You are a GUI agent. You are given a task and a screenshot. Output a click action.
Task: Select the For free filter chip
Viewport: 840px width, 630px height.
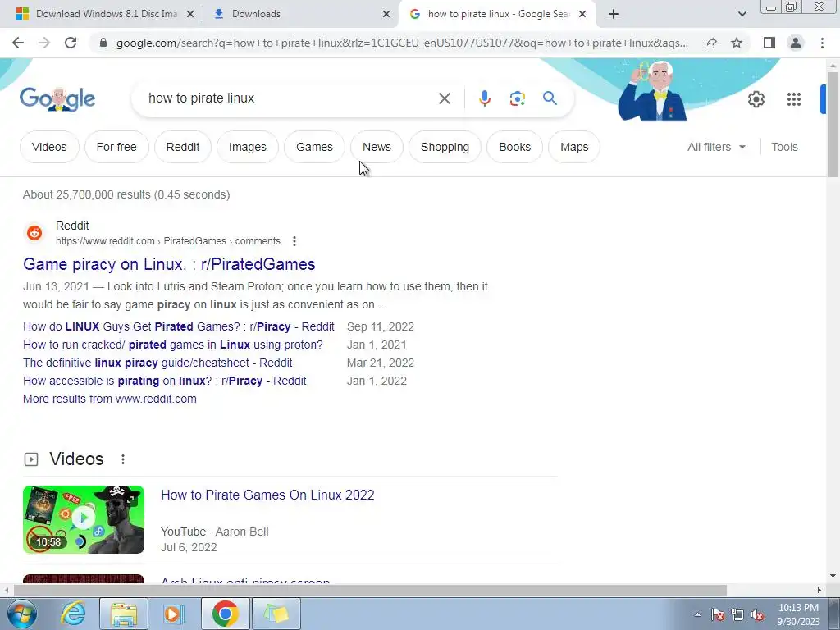click(x=116, y=147)
